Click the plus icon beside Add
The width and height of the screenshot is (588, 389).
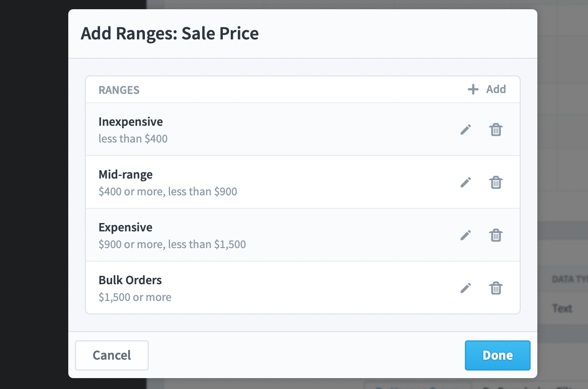(x=473, y=89)
